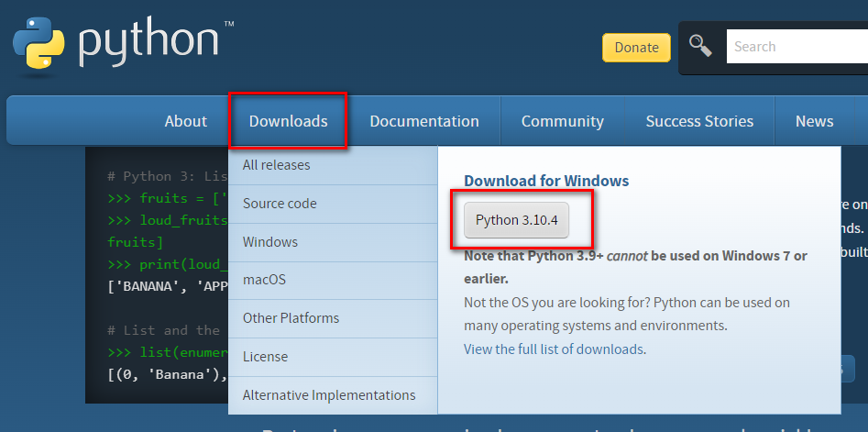Open Alternative Implementations entry
Viewport: 868px width, 432px height.
[328, 395]
